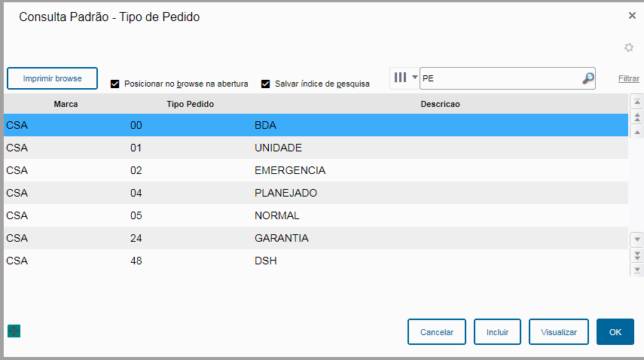Viewport: 644px width, 360px height.
Task: Open the search index column dropdown
Action: 405,78
